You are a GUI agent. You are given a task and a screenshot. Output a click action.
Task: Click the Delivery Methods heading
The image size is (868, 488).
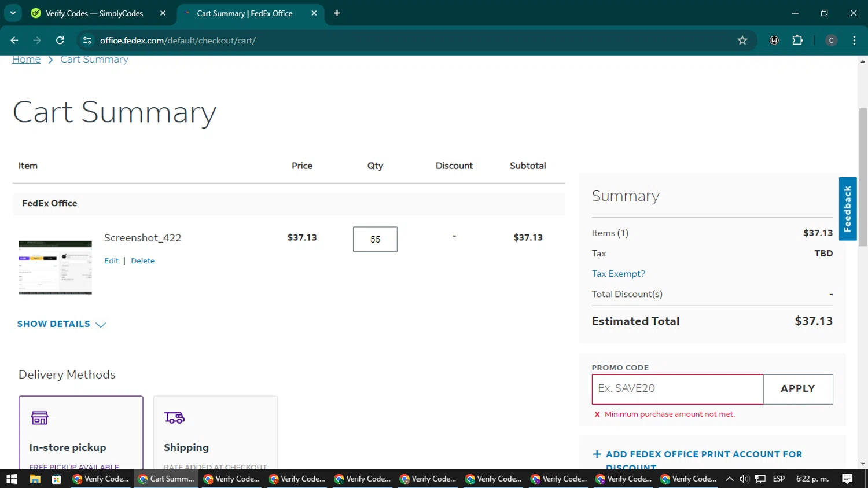pos(67,375)
